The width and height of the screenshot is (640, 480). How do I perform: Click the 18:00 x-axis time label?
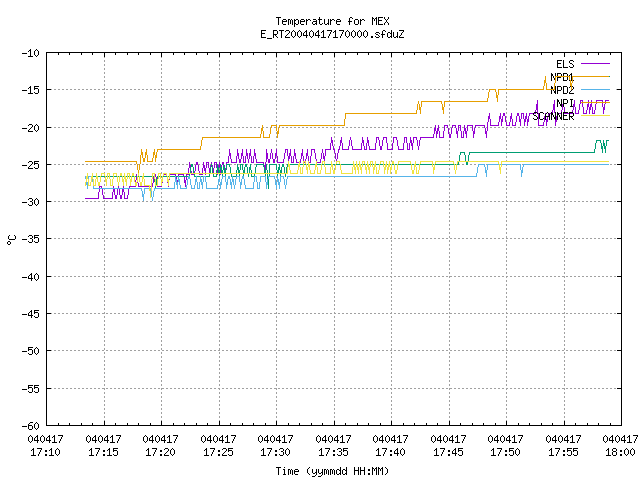coord(621,452)
